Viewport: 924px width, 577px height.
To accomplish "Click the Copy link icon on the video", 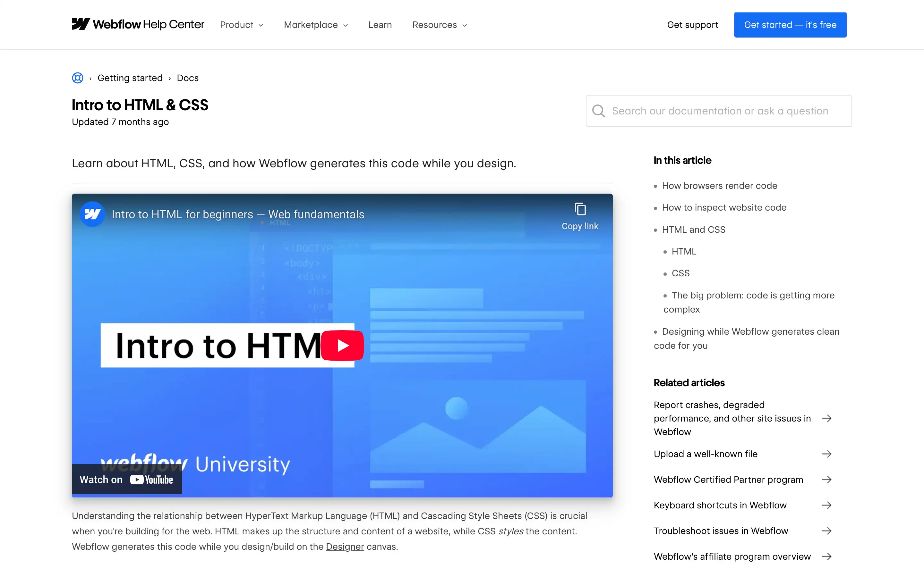I will (x=580, y=208).
